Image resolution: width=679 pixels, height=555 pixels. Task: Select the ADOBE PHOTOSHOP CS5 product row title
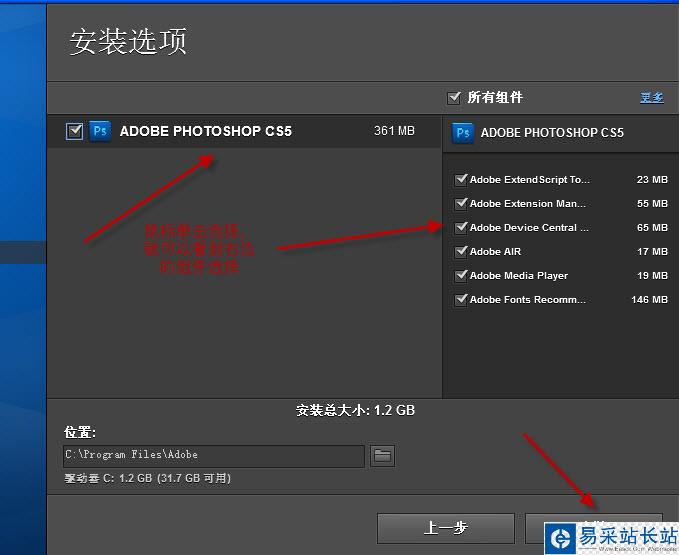[x=206, y=131]
